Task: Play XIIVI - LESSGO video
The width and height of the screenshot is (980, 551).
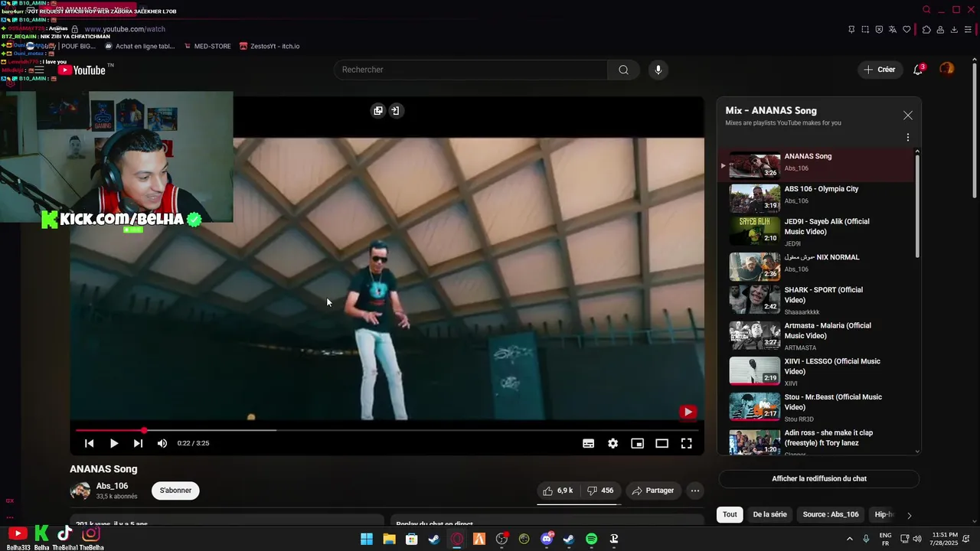Action: pyautogui.click(x=816, y=372)
